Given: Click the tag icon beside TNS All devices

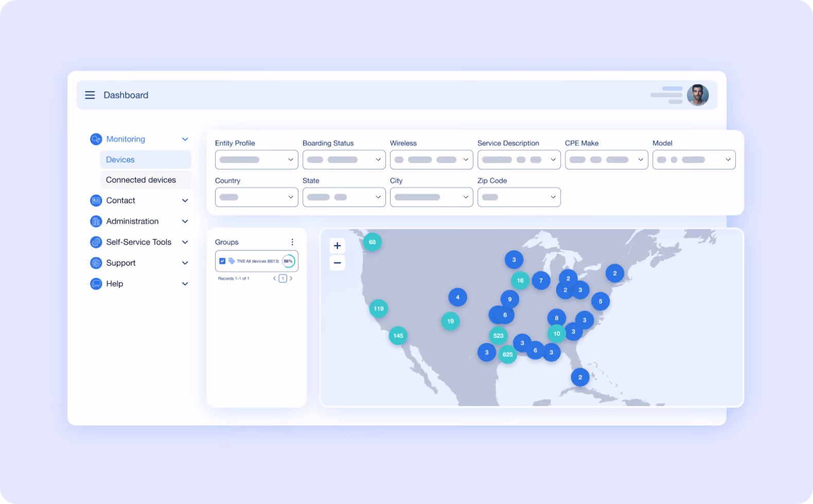Looking at the screenshot, I should 232,261.
